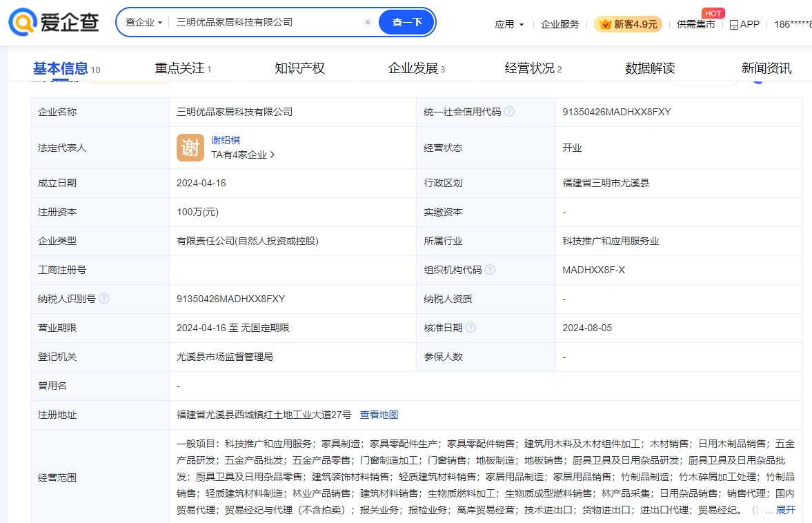The width and height of the screenshot is (812, 523).
Task: Click the 新客4.9元 promotion badge
Action: [x=628, y=24]
